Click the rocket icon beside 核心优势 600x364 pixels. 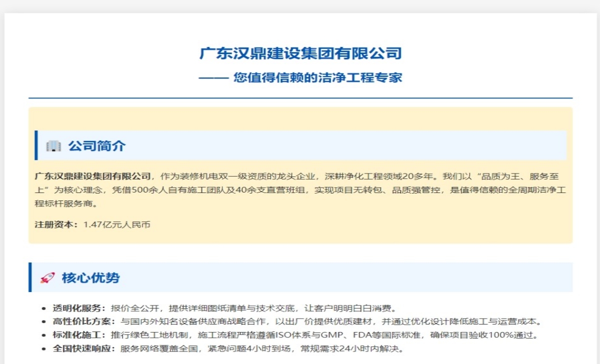click(47, 278)
